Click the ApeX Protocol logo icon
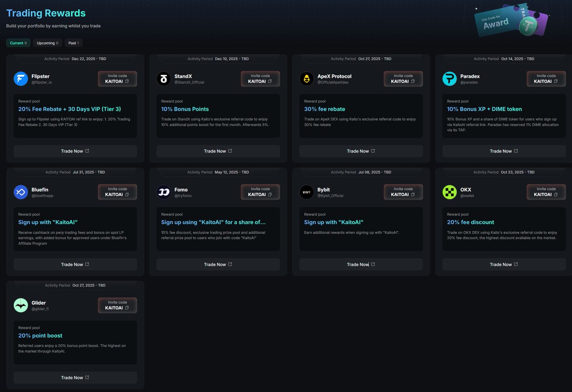 307,79
